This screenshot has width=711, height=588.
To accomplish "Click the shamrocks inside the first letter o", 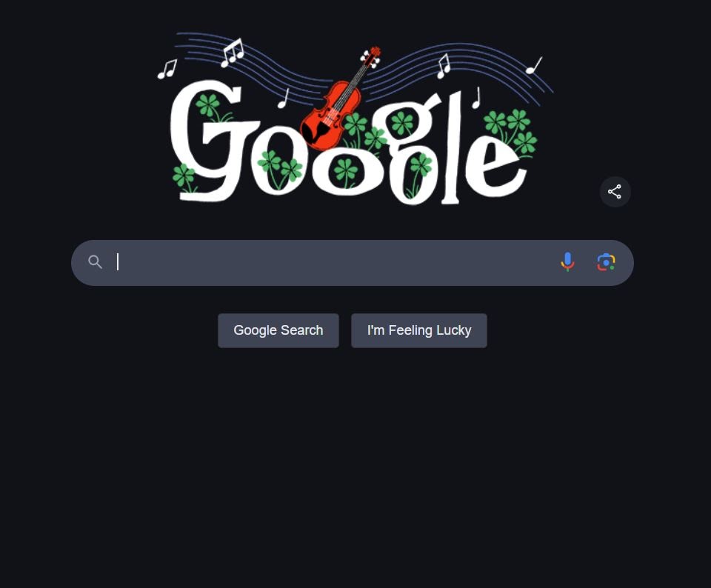I will (x=280, y=169).
